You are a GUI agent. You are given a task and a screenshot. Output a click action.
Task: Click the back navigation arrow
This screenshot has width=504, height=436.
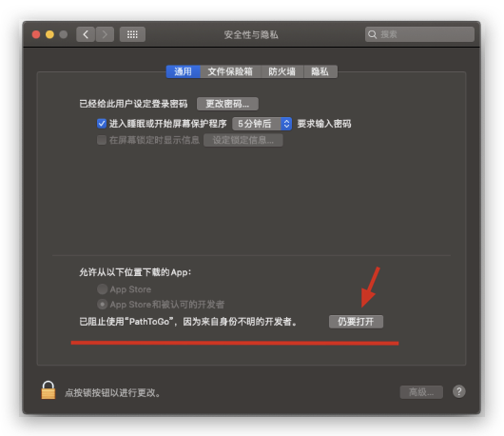pos(86,34)
